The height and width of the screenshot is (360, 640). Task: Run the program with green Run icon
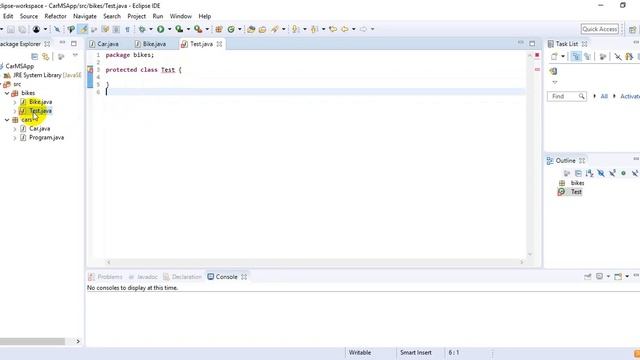tap(161, 29)
